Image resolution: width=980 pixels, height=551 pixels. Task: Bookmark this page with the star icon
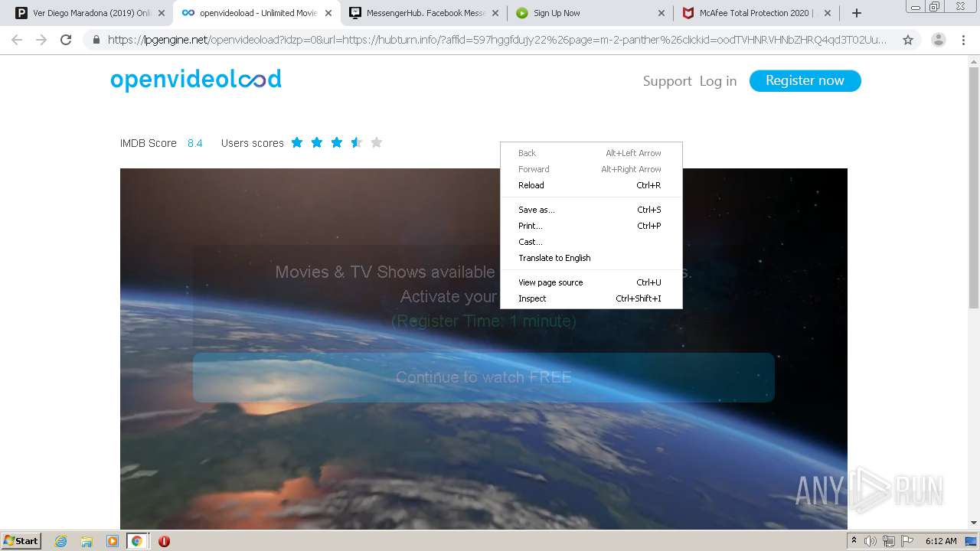[x=908, y=40]
